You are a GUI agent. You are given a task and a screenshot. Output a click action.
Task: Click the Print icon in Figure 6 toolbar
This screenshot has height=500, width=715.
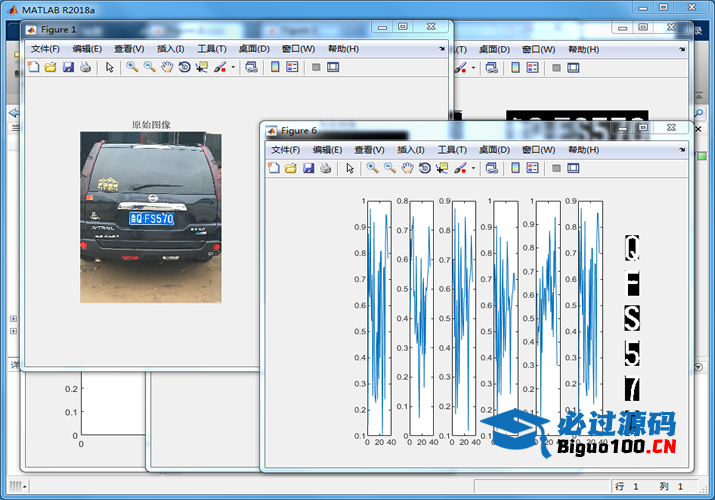click(x=325, y=168)
